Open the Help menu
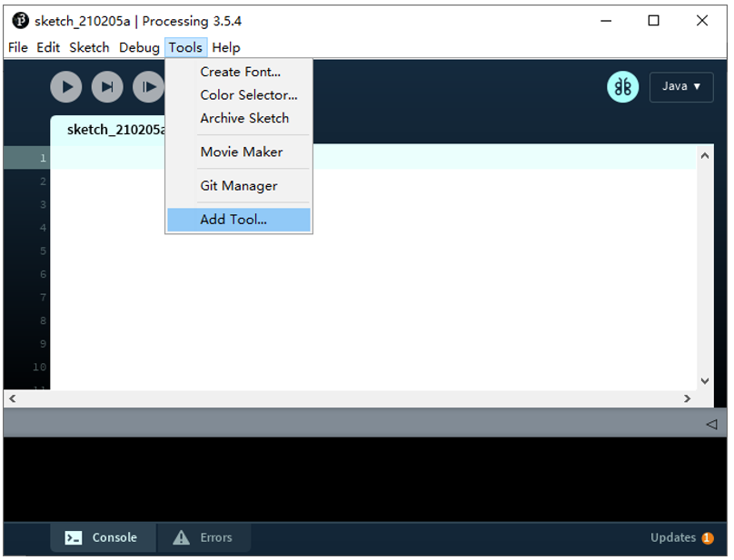Viewport: 734px width, 560px height. [x=226, y=48]
